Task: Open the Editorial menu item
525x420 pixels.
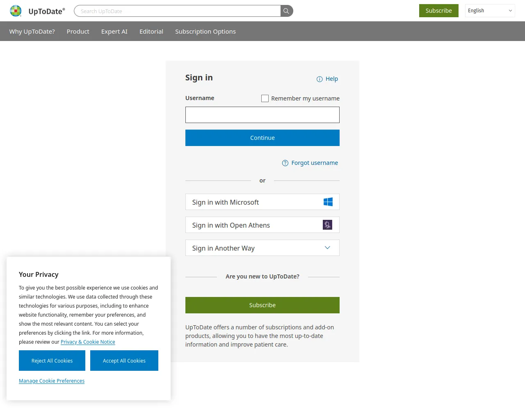Action: [151, 32]
